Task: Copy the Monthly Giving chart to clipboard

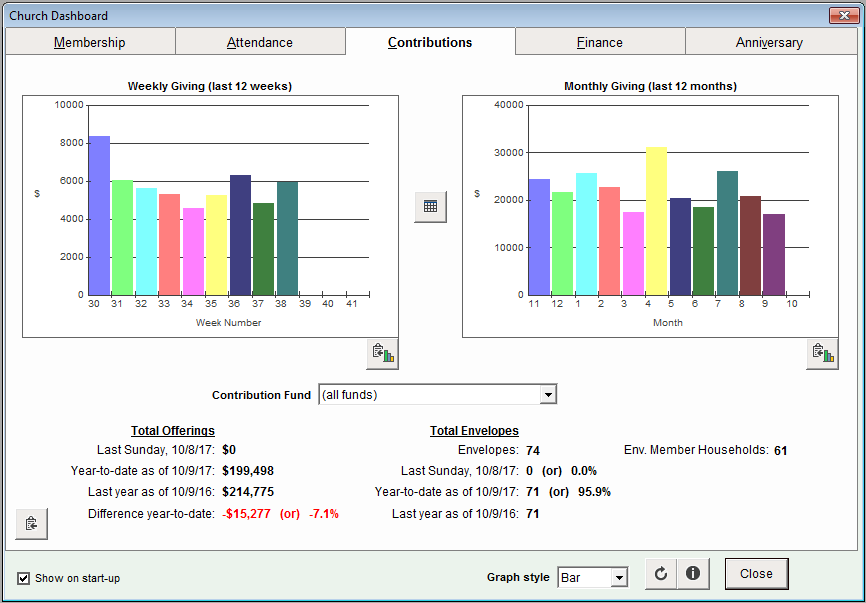Action: tap(822, 353)
